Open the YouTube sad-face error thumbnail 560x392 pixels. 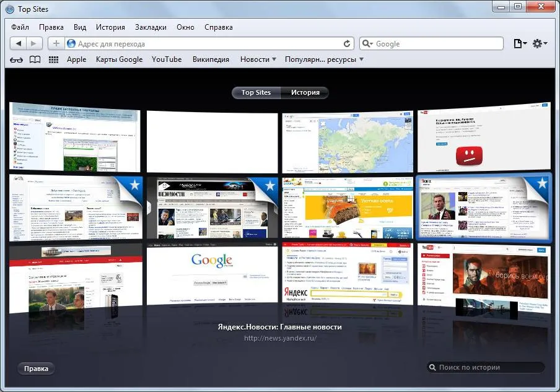click(x=484, y=137)
